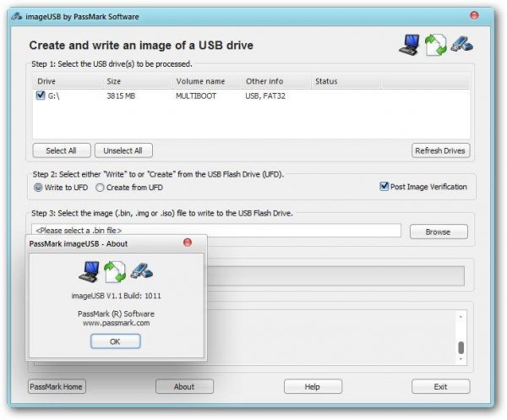Click Browse to choose an image file
This screenshot has width=507, height=420.
tap(439, 232)
